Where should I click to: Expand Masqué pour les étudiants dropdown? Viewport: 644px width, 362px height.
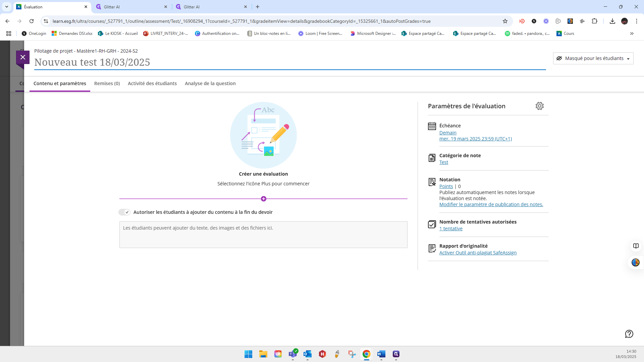[x=593, y=58]
